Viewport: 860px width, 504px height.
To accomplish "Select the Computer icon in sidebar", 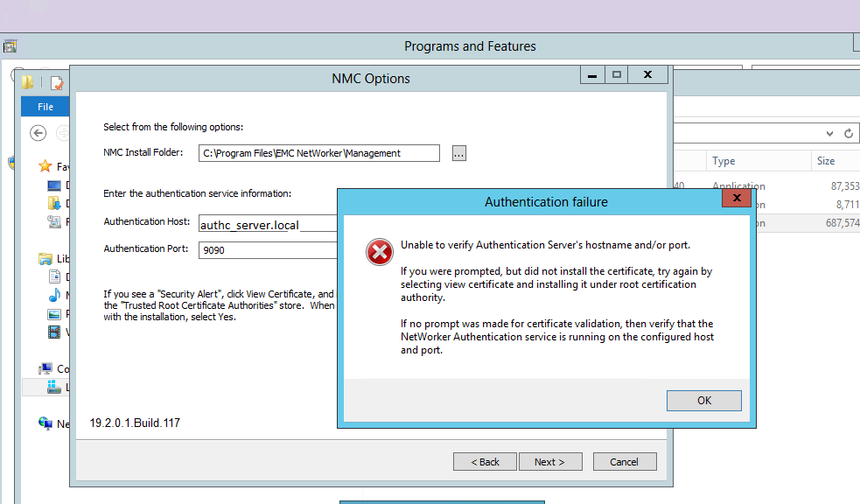I will coord(48,368).
